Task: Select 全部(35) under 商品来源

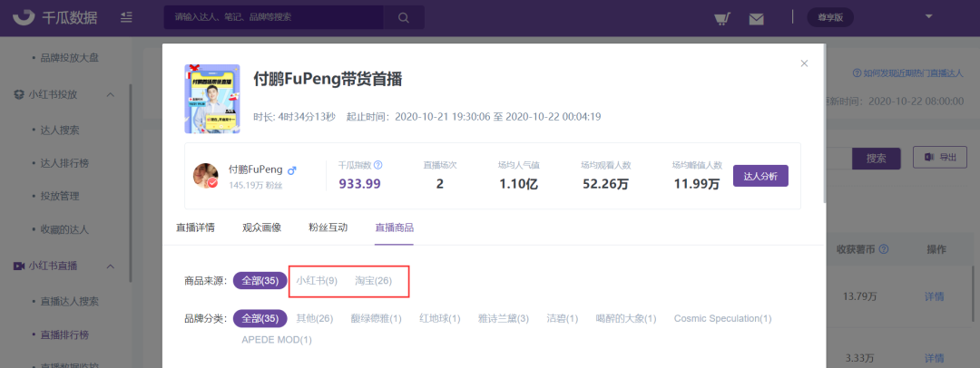Action: pyautogui.click(x=260, y=280)
